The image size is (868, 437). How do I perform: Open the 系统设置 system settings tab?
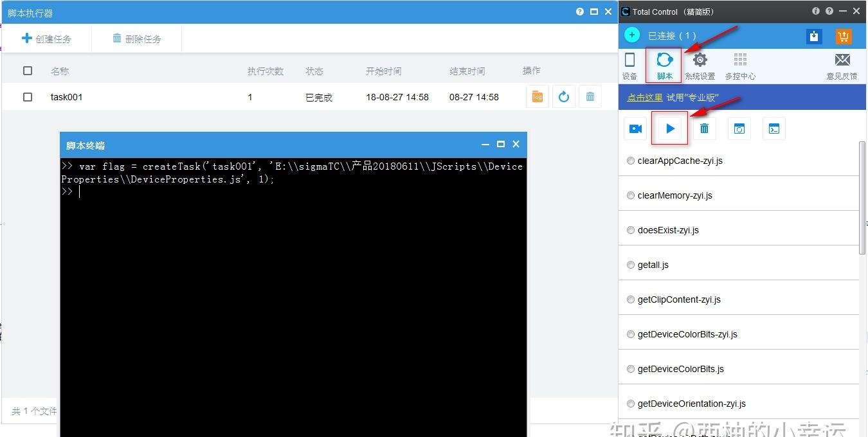coord(700,66)
